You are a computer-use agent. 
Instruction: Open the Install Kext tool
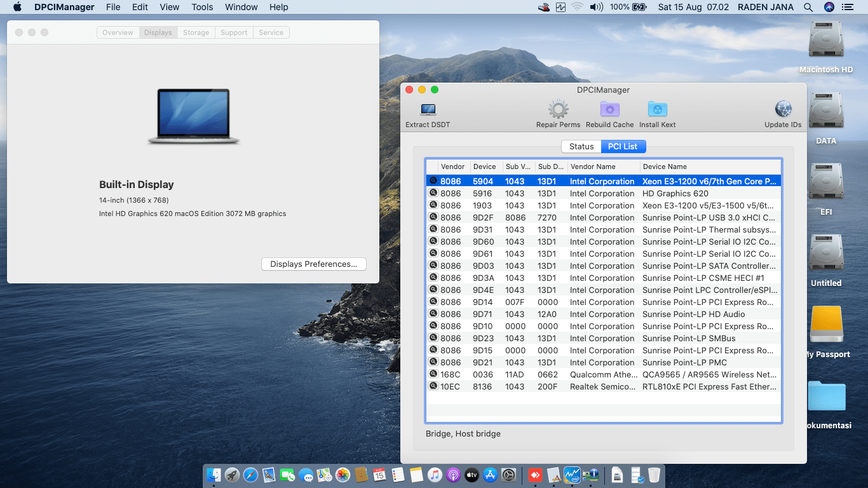pyautogui.click(x=657, y=110)
